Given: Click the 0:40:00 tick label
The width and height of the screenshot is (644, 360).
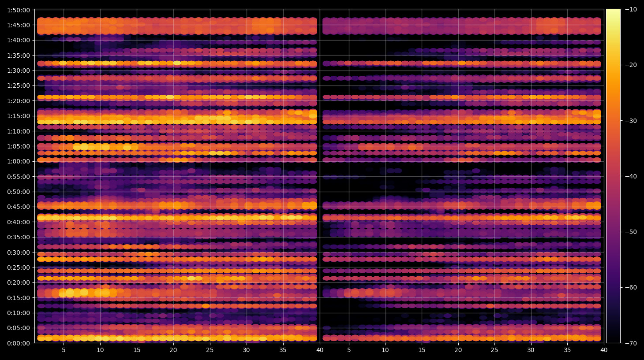Looking at the screenshot, I should pyautogui.click(x=19, y=222).
